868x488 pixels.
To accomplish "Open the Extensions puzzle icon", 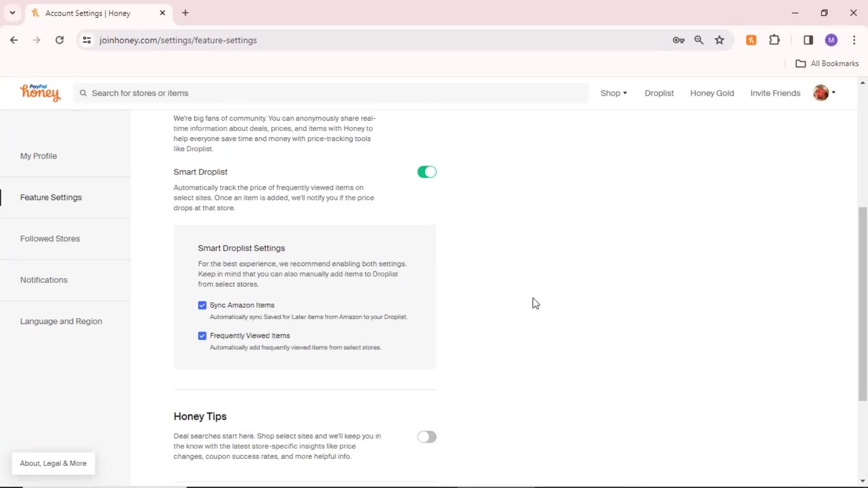I will pos(774,40).
